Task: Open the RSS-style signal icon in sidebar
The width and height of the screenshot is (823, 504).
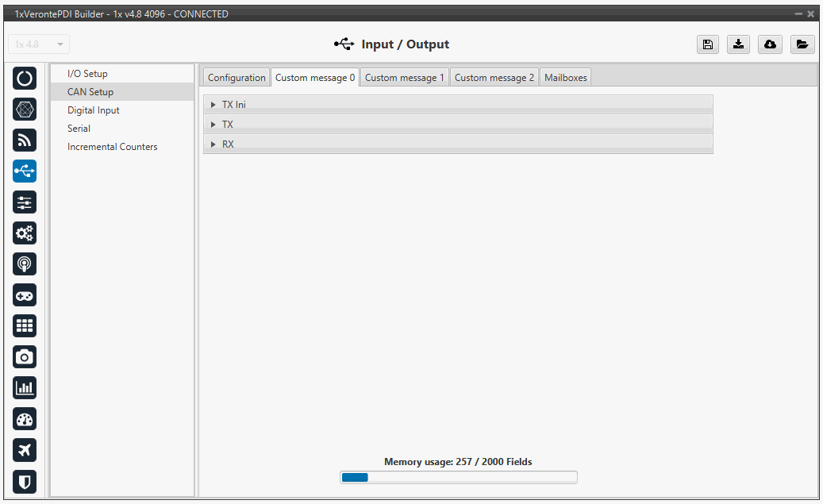Action: pyautogui.click(x=25, y=140)
